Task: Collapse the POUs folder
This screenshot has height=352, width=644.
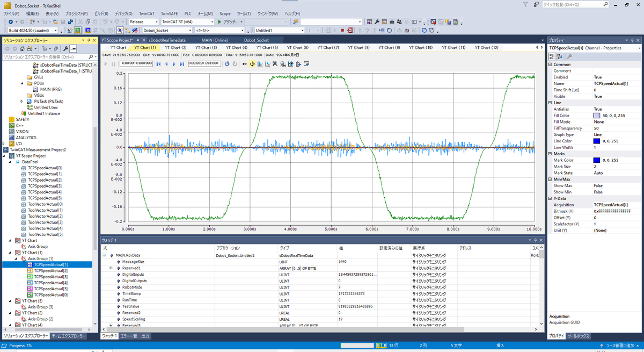Action: (23, 83)
